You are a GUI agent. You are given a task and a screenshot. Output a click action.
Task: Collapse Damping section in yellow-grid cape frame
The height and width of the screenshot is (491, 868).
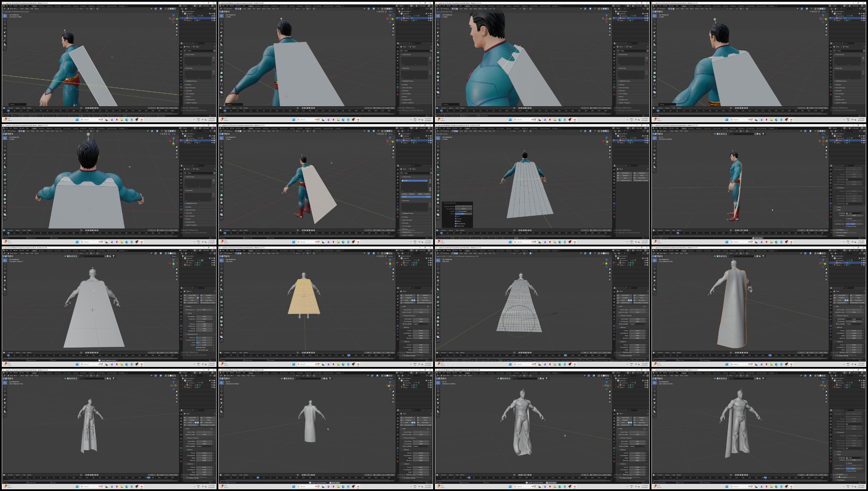(406, 342)
